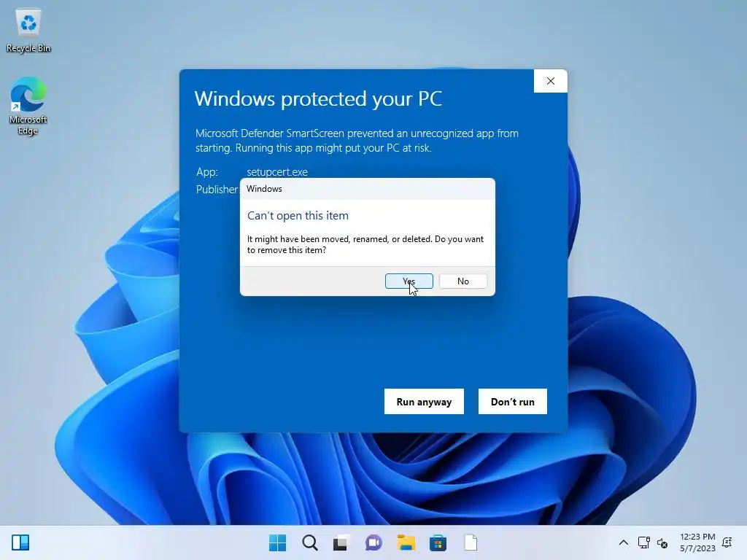Open the clock and date flyout
Viewport: 747px width, 560px height.
[x=697, y=542]
